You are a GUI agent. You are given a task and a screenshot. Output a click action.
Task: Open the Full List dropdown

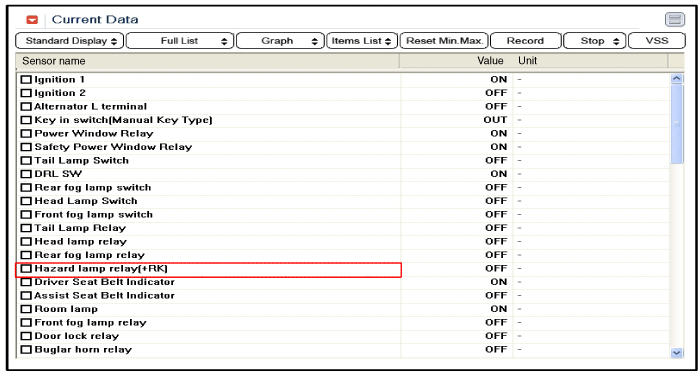[x=180, y=41]
